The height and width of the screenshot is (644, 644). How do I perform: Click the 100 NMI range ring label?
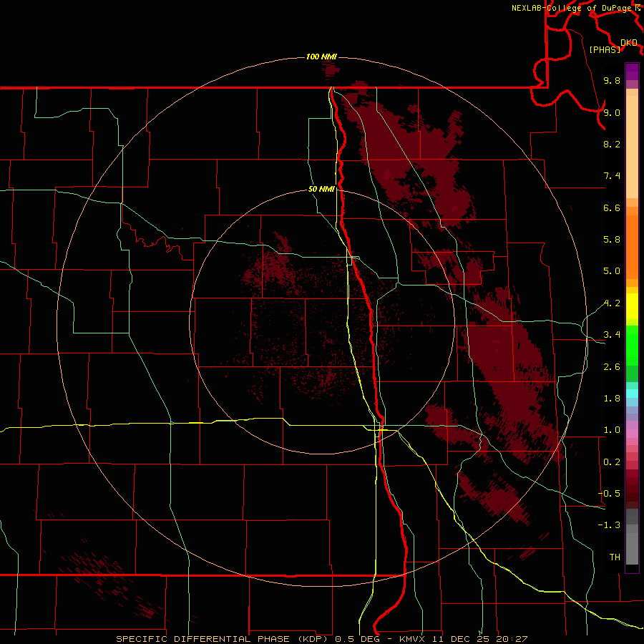pos(321,57)
